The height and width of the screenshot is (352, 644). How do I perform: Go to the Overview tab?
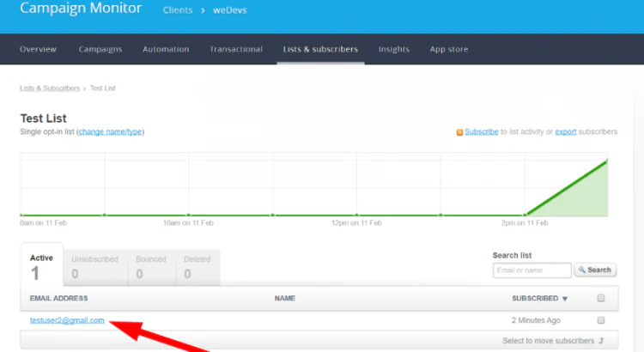pos(38,49)
